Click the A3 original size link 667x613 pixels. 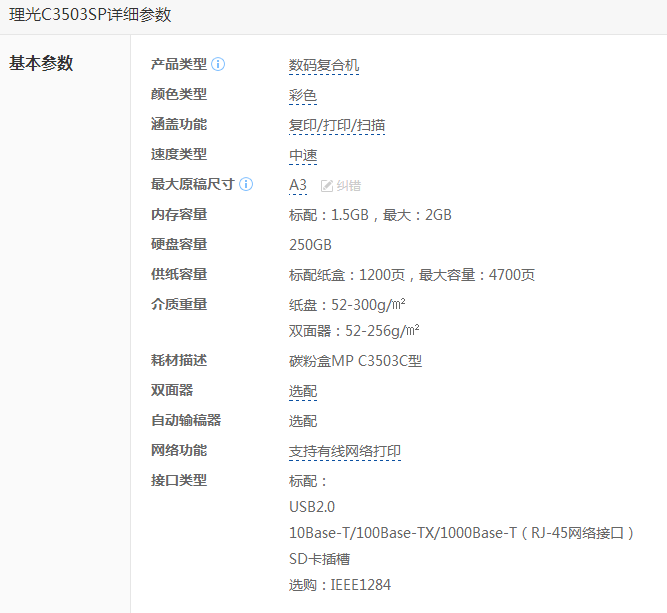[x=298, y=185]
